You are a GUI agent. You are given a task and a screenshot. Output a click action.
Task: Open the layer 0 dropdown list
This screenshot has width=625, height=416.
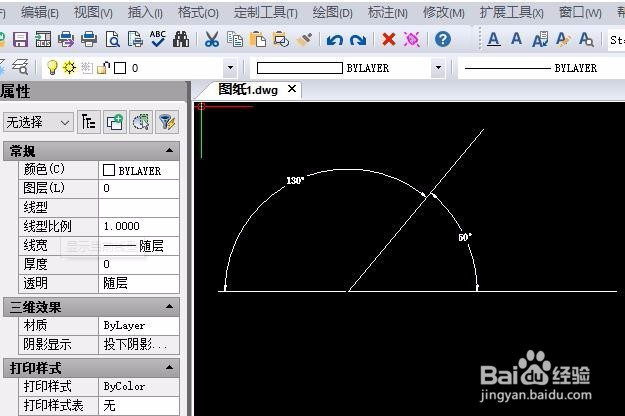[230, 68]
